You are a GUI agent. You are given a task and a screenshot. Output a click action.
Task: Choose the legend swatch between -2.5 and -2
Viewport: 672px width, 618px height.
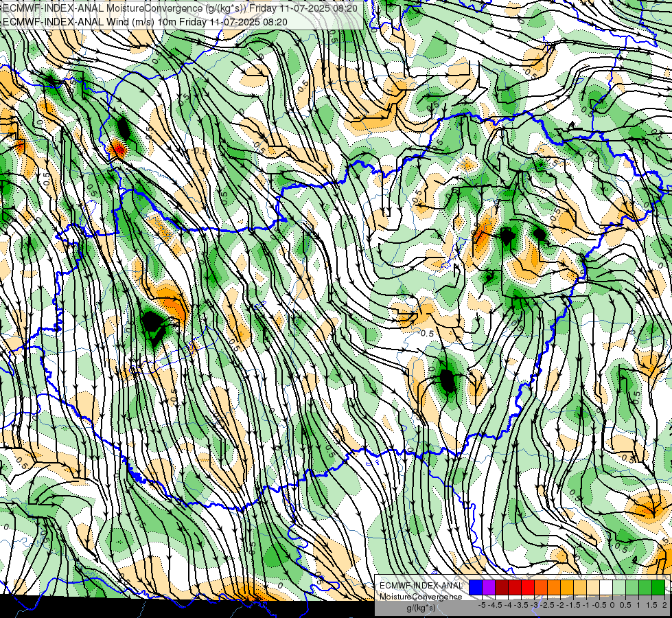[554, 587]
